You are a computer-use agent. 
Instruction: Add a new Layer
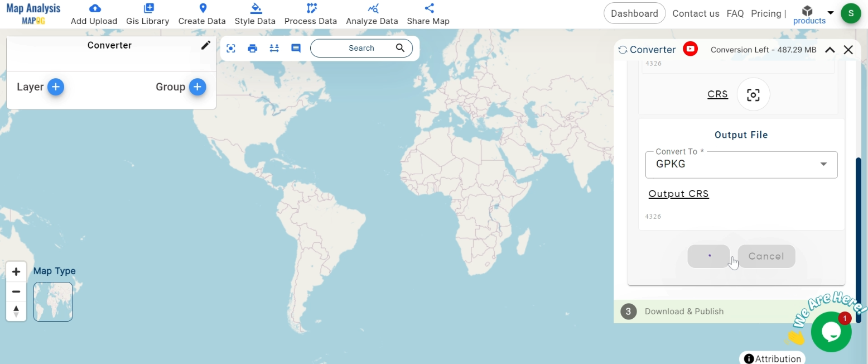55,87
